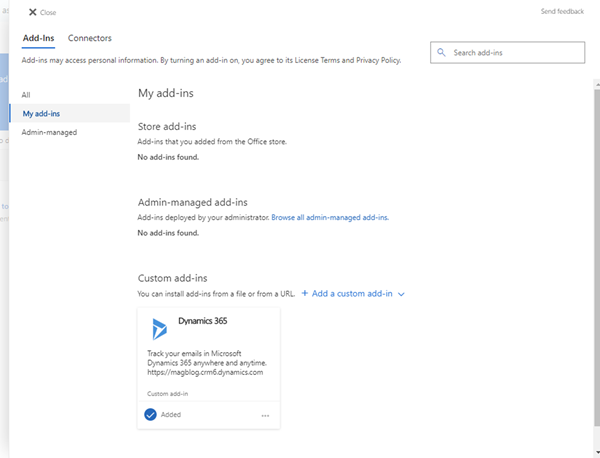
Task: Select All in the left navigation
Action: (27, 95)
